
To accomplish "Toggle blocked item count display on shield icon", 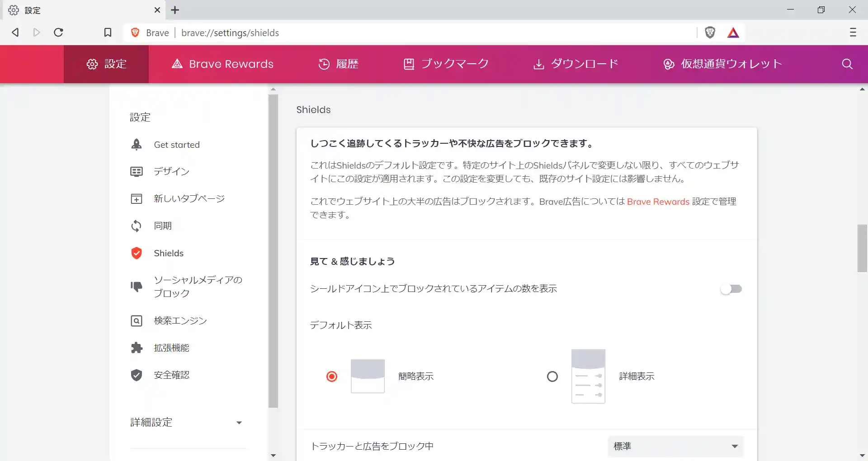I will coord(731,289).
